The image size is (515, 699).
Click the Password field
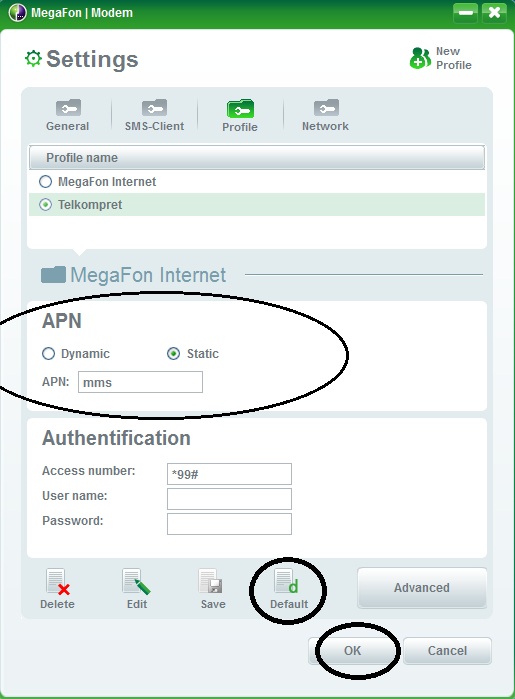point(229,524)
